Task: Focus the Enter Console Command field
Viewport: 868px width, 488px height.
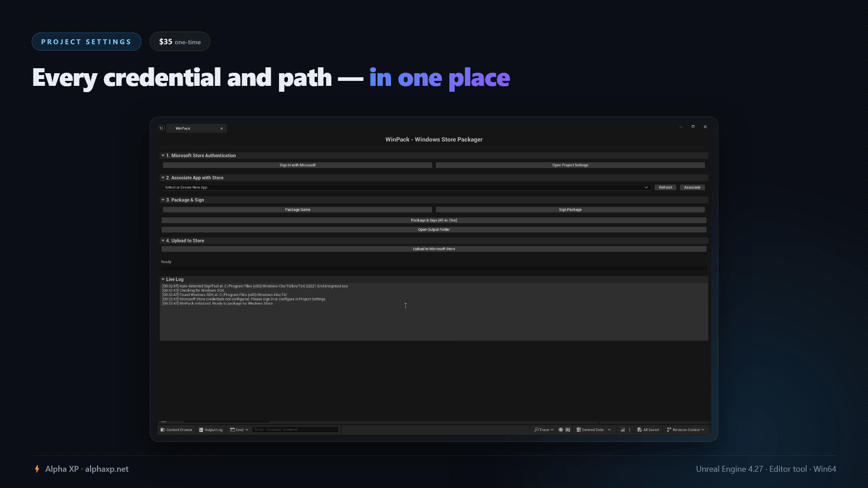Action: point(295,430)
